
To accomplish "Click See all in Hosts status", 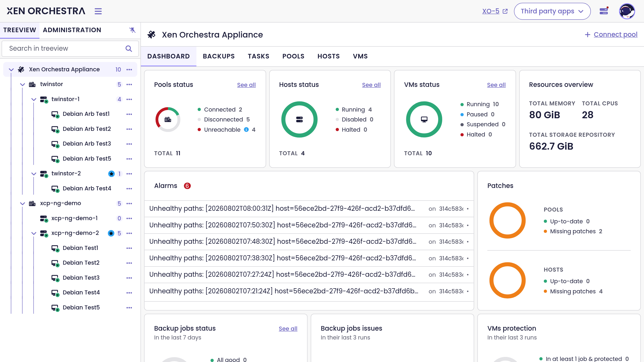I will 371,85.
